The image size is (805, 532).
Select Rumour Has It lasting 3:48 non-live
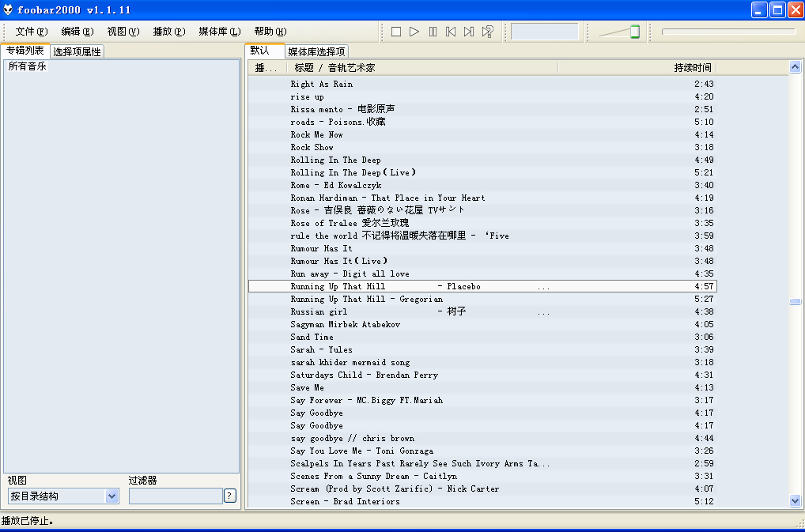482,248
